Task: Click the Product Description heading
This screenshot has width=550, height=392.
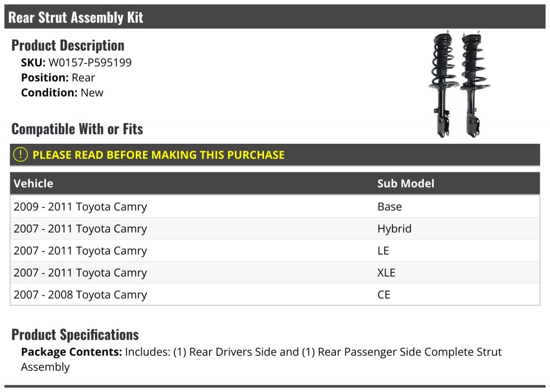Action: [68, 45]
